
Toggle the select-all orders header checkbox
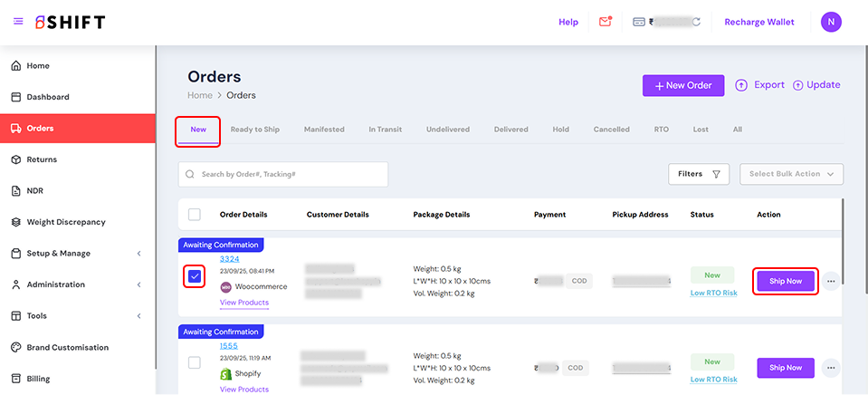(195, 215)
